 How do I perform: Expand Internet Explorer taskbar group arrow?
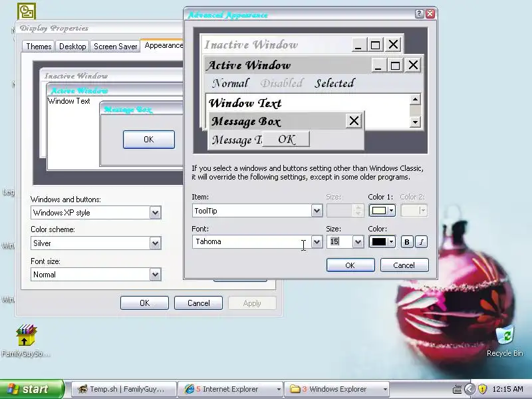279,390
